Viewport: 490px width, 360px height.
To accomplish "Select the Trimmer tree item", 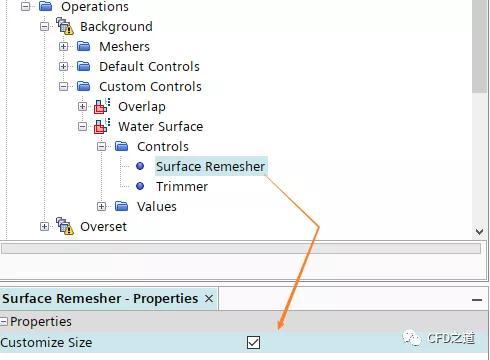I will coord(182,186).
